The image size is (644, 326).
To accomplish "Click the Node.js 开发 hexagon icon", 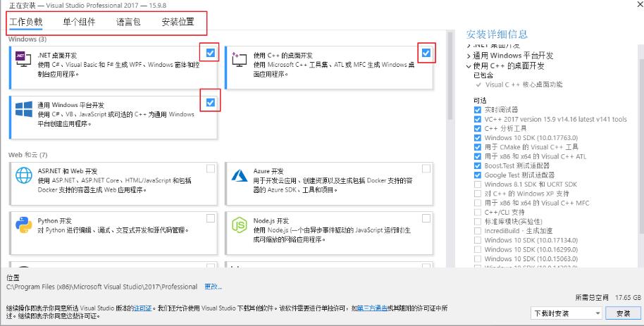I will coord(240,225).
